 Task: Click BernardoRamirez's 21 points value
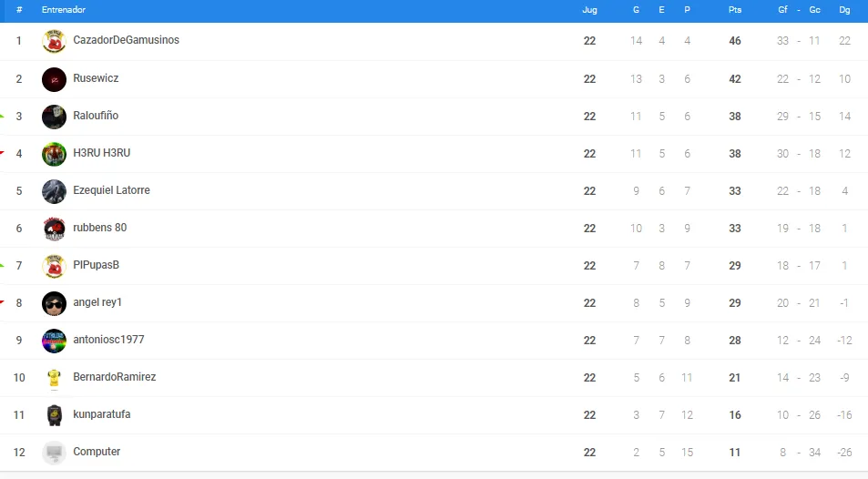(735, 378)
